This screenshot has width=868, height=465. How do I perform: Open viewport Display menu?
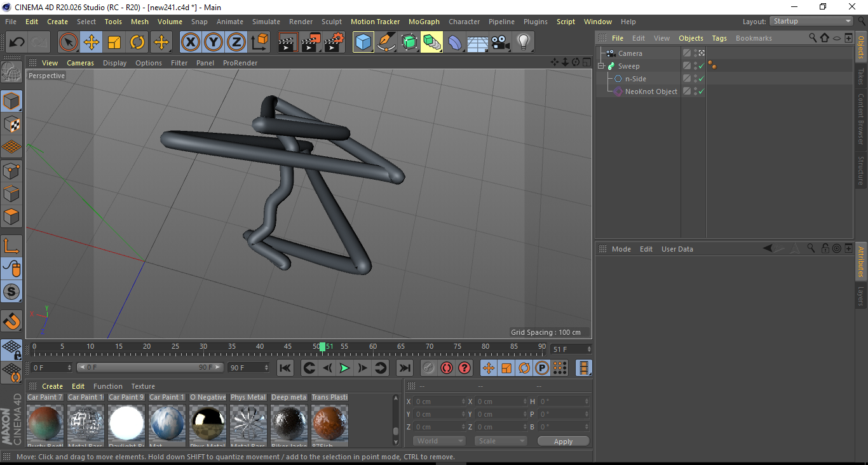[114, 63]
